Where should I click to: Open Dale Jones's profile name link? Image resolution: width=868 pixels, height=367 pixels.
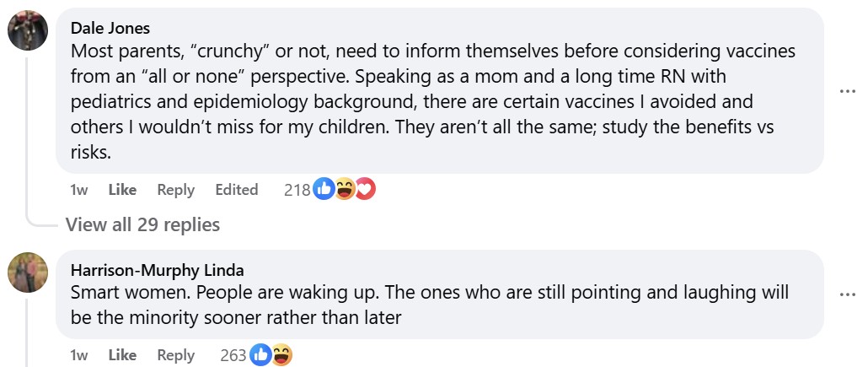click(x=110, y=28)
